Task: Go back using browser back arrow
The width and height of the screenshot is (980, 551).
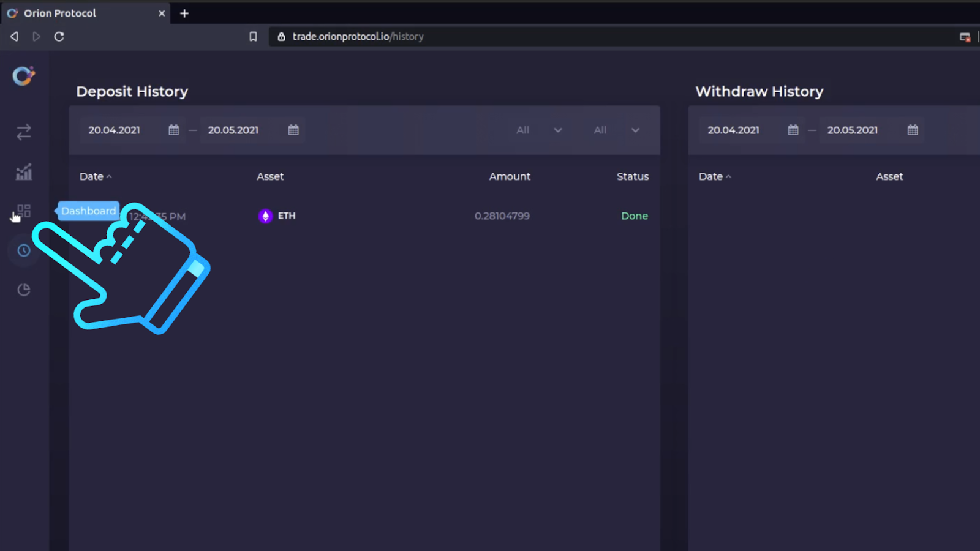Action: [14, 37]
